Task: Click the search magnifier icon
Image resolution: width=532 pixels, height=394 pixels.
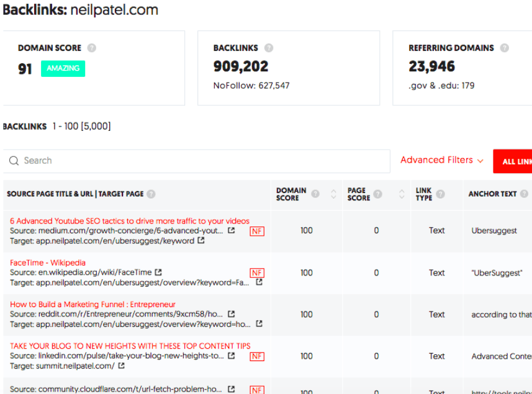Action: [x=14, y=161]
